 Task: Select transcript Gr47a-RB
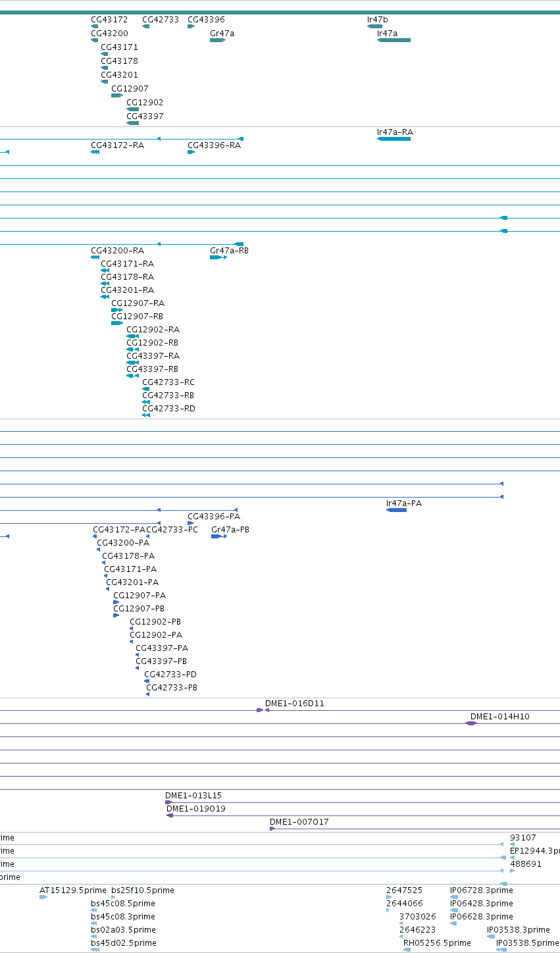[229, 251]
